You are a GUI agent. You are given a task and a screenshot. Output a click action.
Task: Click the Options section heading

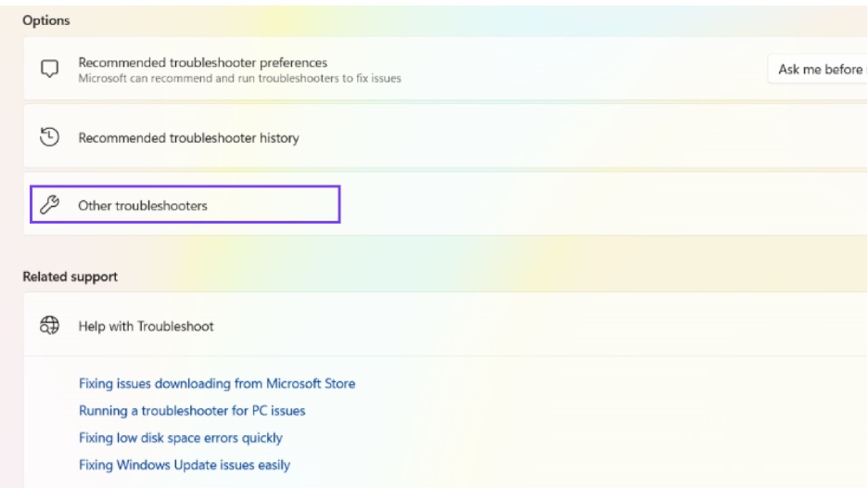(46, 20)
